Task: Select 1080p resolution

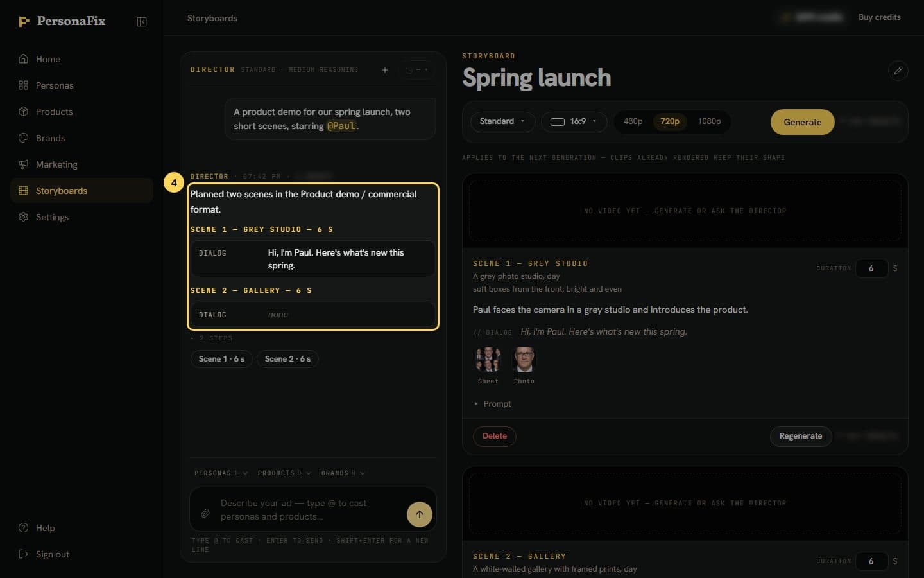Action: (709, 121)
